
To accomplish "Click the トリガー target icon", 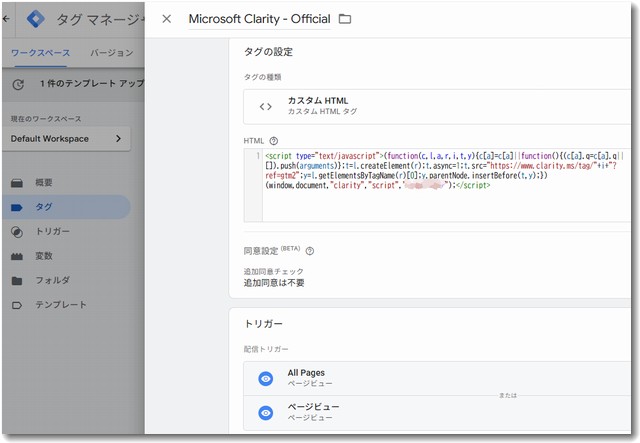I will (x=17, y=232).
